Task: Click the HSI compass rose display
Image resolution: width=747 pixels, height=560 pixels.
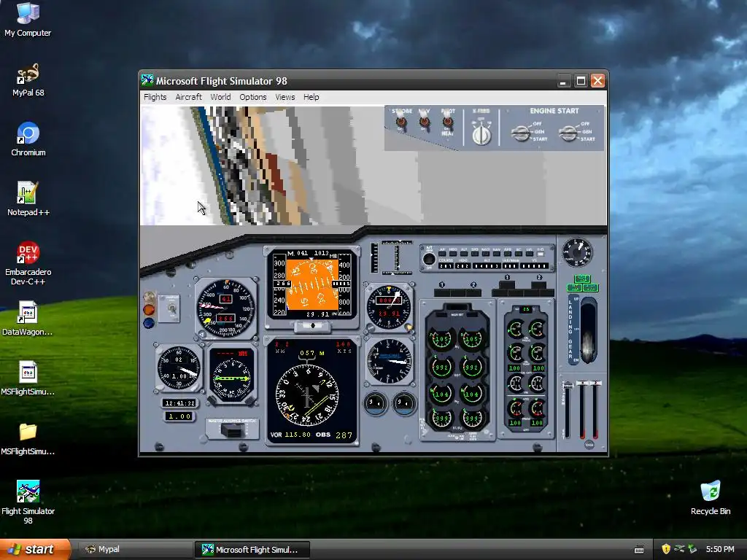Action: click(x=308, y=394)
